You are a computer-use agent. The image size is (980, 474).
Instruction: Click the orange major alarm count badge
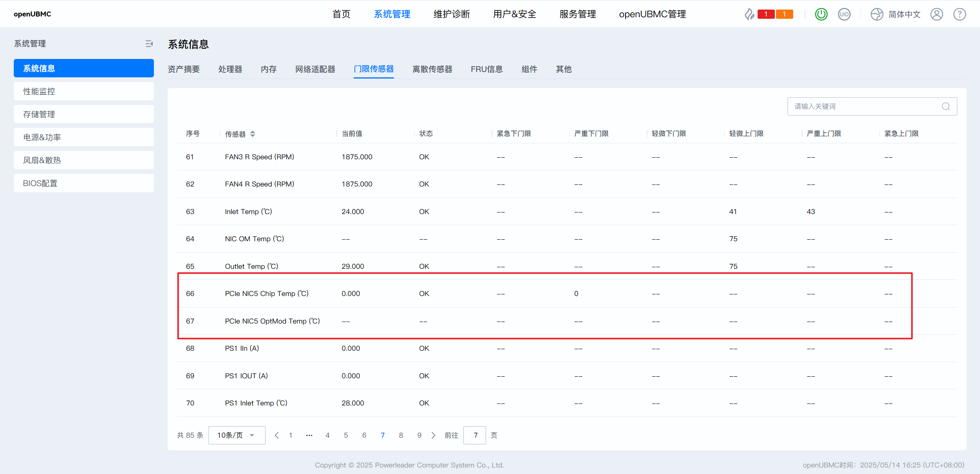click(784, 15)
